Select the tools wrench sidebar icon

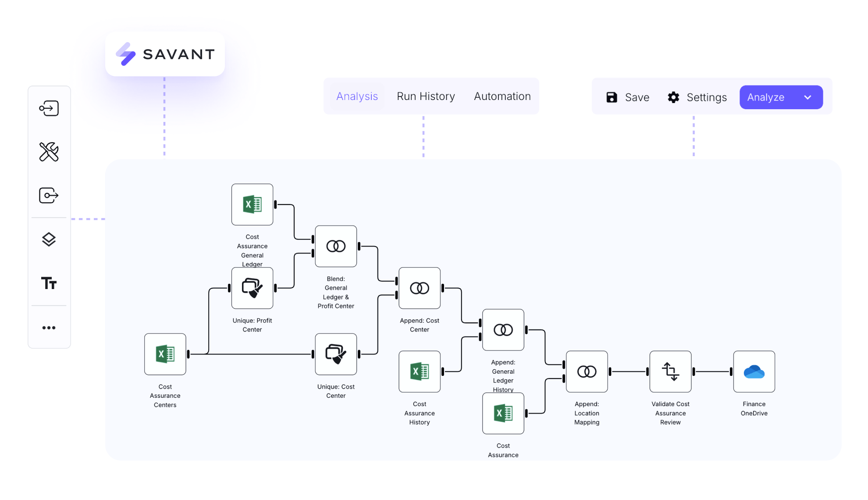(49, 152)
